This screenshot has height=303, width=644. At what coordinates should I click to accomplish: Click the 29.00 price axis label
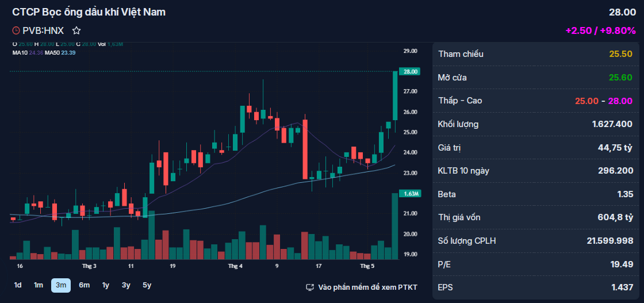(411, 51)
